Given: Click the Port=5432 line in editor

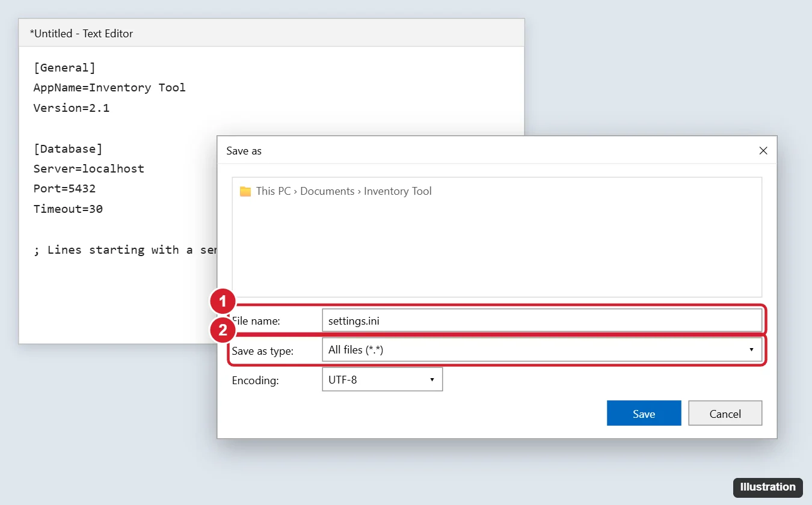Looking at the screenshot, I should click(64, 189).
